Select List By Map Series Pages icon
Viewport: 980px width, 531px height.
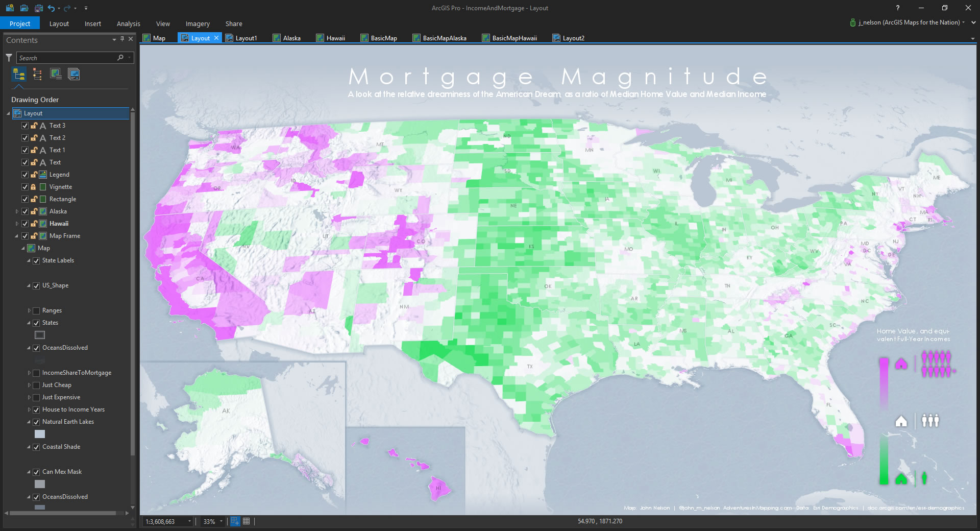tap(74, 75)
